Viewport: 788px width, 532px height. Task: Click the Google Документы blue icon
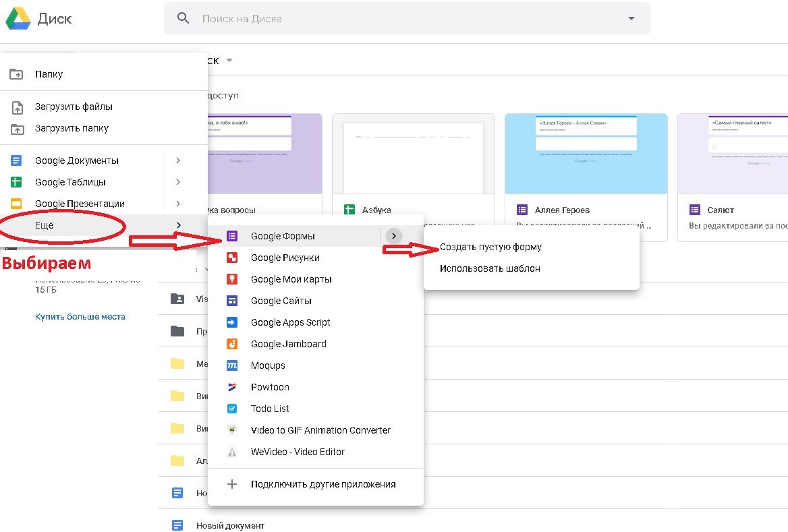(x=17, y=160)
